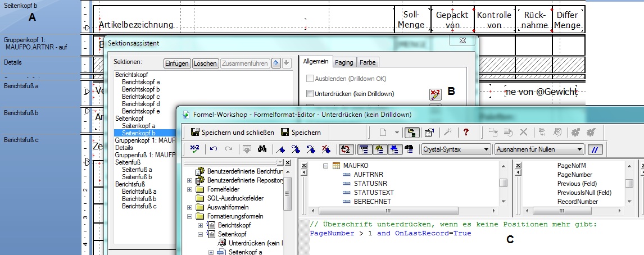Select Artikelbezeichnung field in report design

pos(136,25)
